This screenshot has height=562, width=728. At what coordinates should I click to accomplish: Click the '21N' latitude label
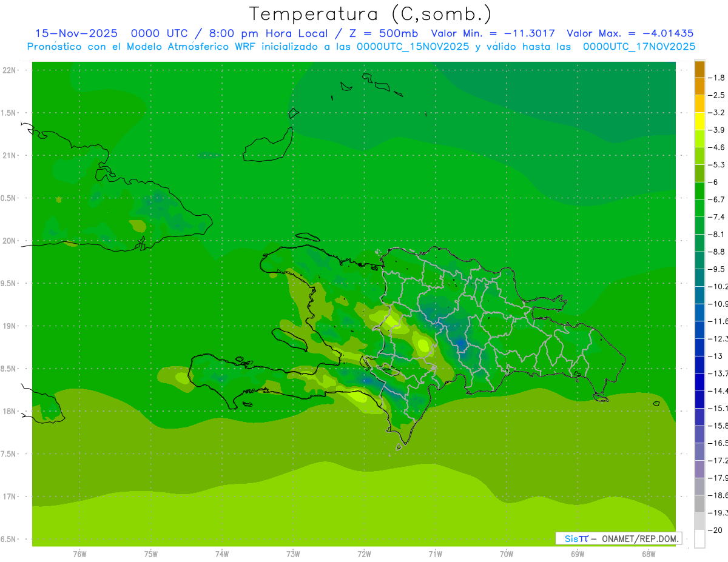point(9,155)
